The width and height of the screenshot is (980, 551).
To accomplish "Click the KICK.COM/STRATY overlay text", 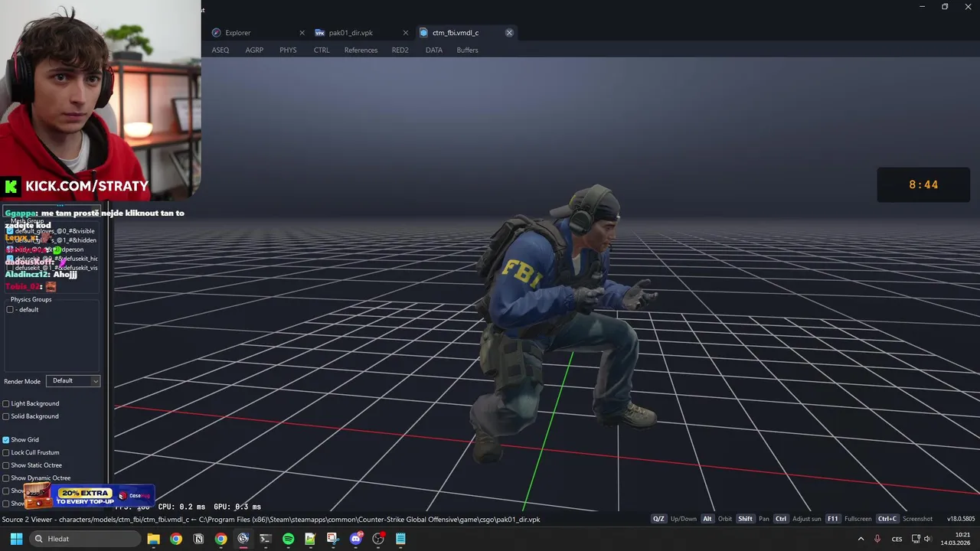I will (x=87, y=186).
